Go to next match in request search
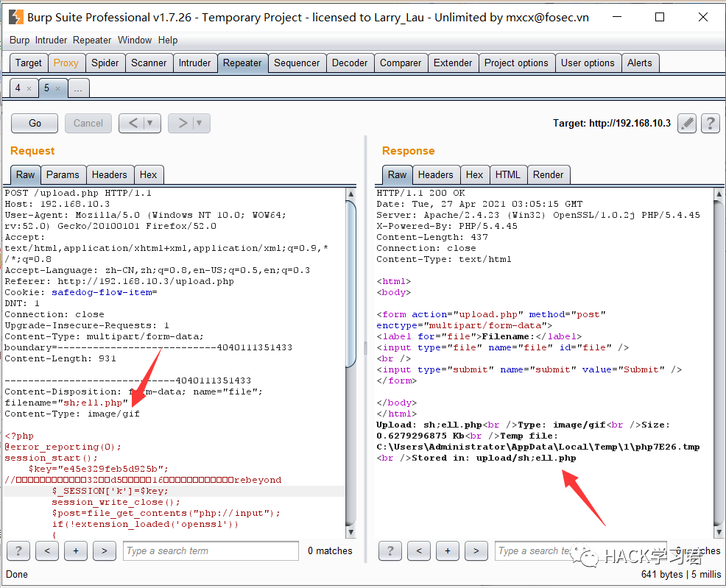This screenshot has height=588, width=726. pos(105,550)
